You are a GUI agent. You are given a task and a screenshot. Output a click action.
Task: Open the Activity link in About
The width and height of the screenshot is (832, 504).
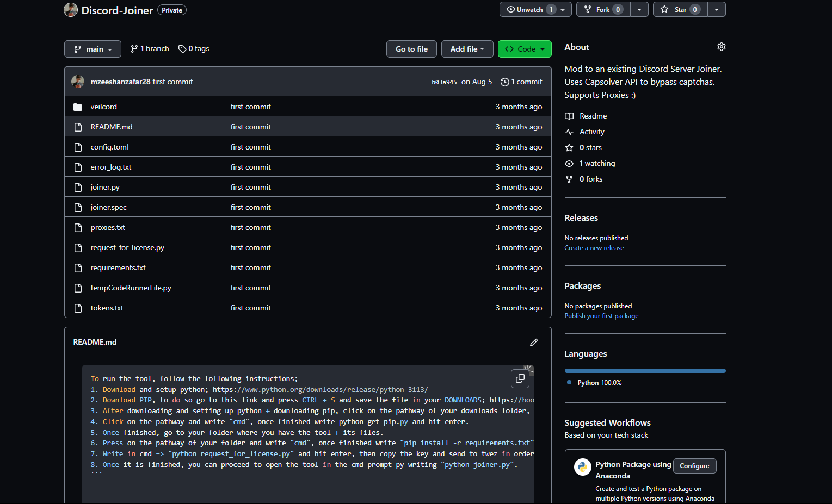point(591,132)
